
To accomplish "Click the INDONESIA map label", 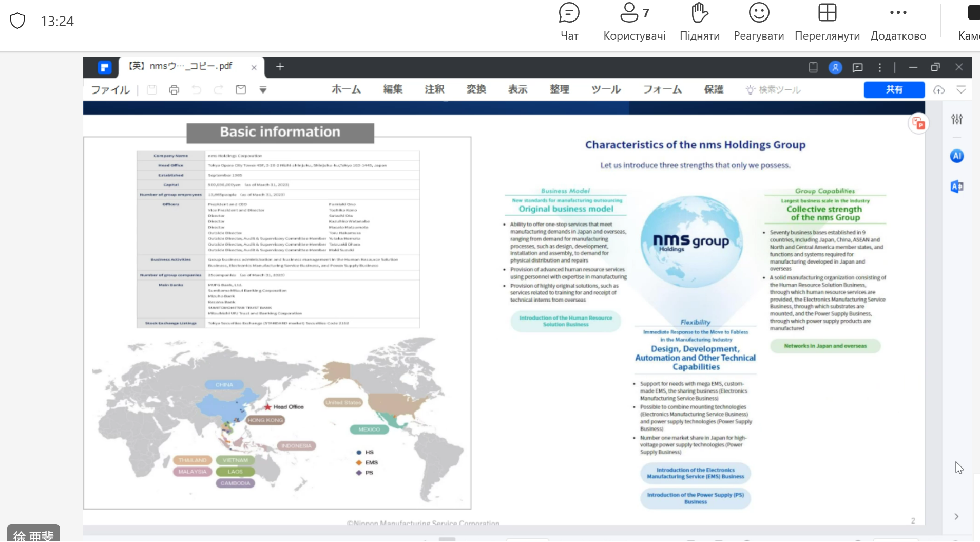I will [296, 446].
